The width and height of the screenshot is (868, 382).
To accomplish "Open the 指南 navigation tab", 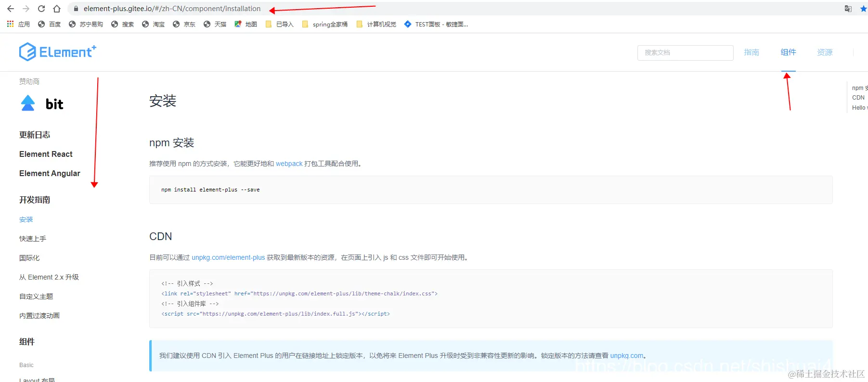I will click(x=751, y=52).
